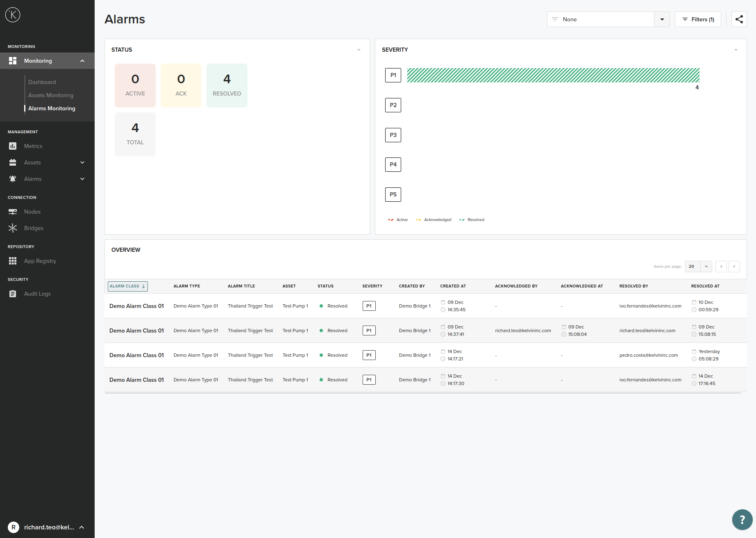The height and width of the screenshot is (538, 756).
Task: Select Dashboard under Monitoring
Action: [x=42, y=82]
